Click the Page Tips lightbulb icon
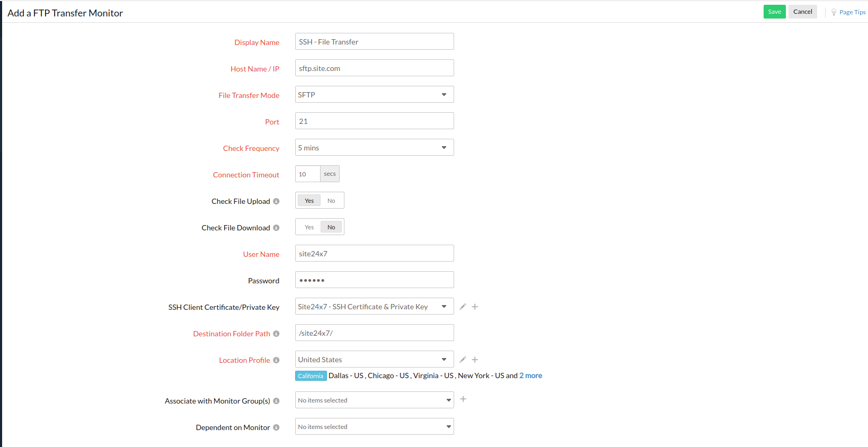The image size is (868, 447). click(x=834, y=12)
